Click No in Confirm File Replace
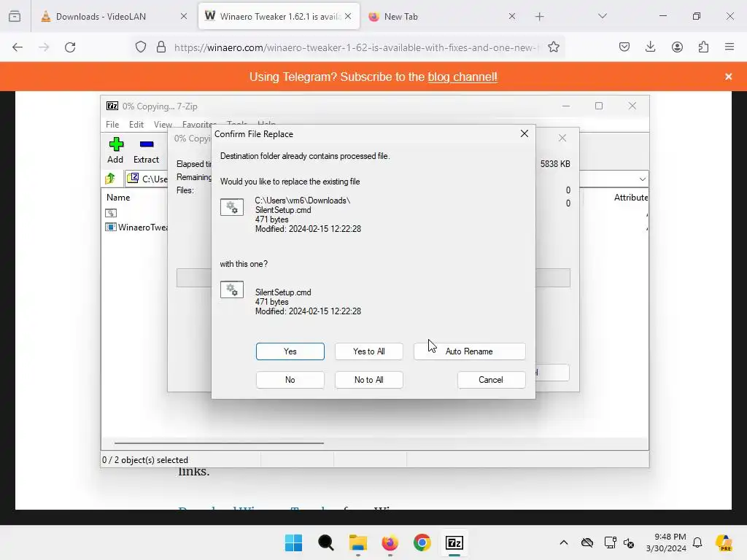Screen dimensions: 747x560 (290, 380)
